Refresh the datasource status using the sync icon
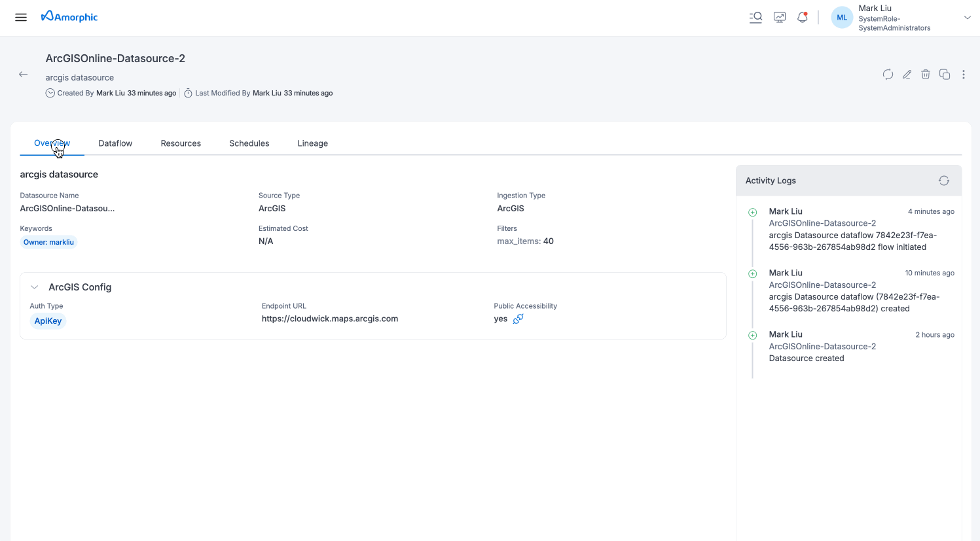Image resolution: width=980 pixels, height=541 pixels. pyautogui.click(x=887, y=74)
